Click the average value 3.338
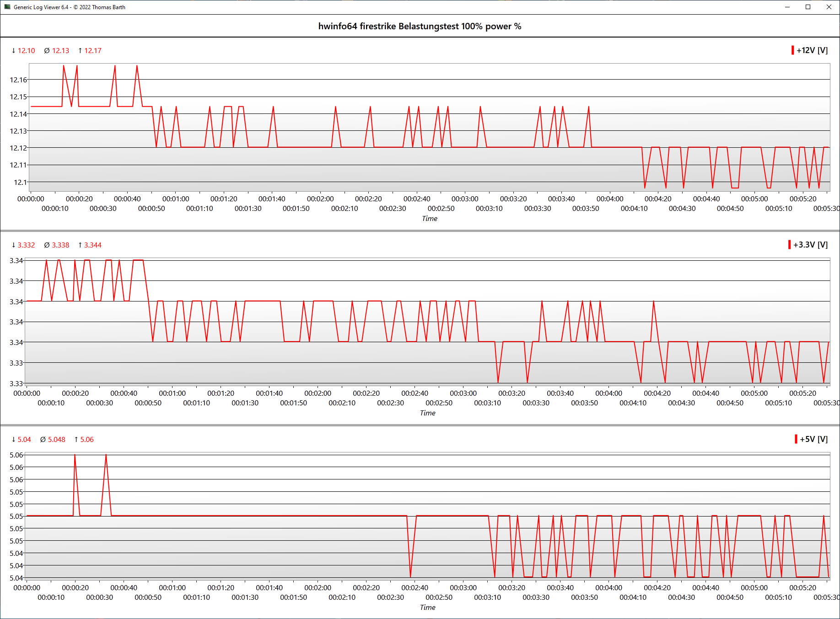The height and width of the screenshot is (619, 840). click(60, 245)
